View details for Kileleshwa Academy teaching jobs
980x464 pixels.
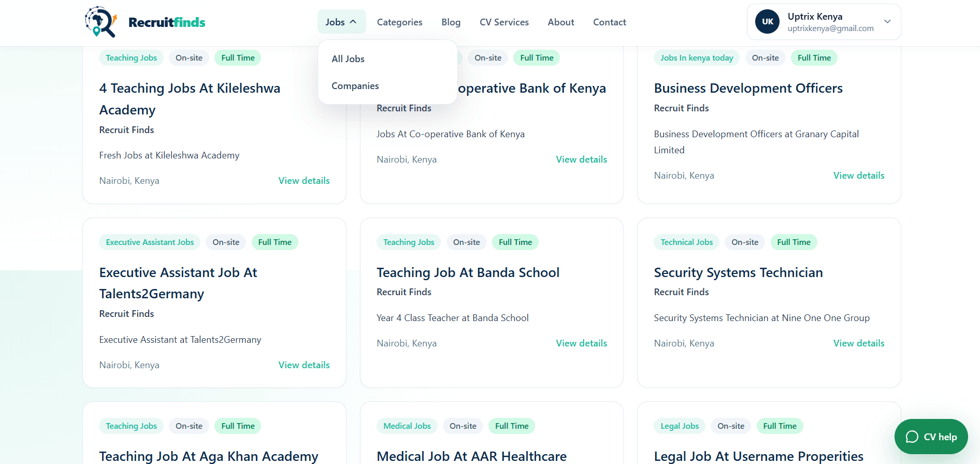[304, 181]
